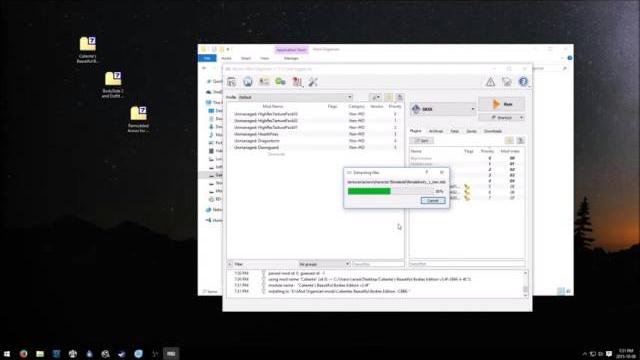Click the log panel scrollbar
The height and width of the screenshot is (360, 640).
pyautogui.click(x=525, y=283)
